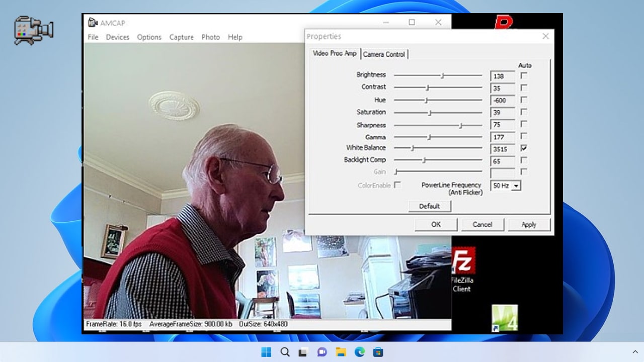Click the Hue slider
Screen dimensions: 644x362
tap(438, 100)
